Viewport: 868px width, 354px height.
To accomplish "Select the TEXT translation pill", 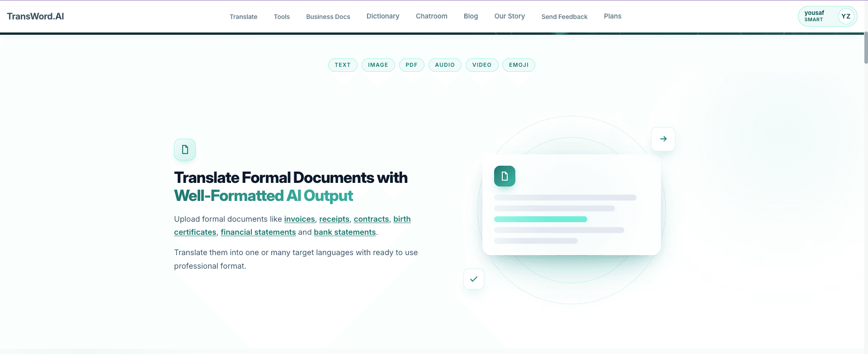I will point(343,65).
